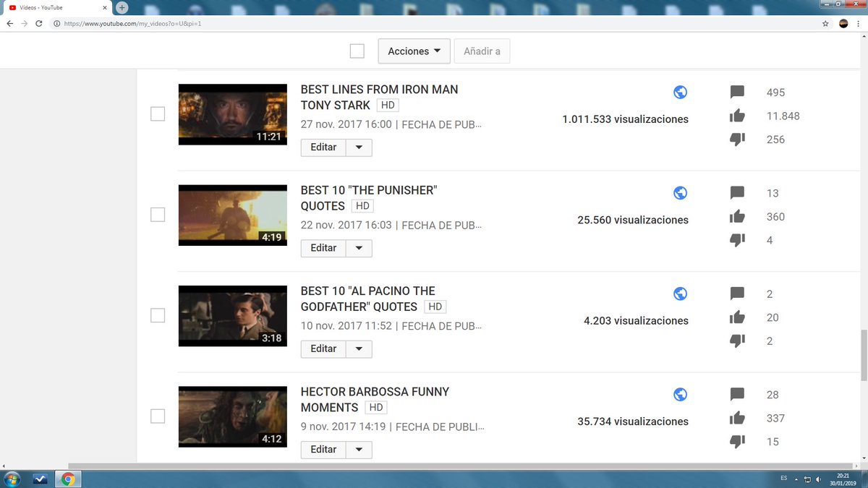Click the globe icon for Hector Barbossa video
This screenshot has height=488, width=868.
[680, 394]
